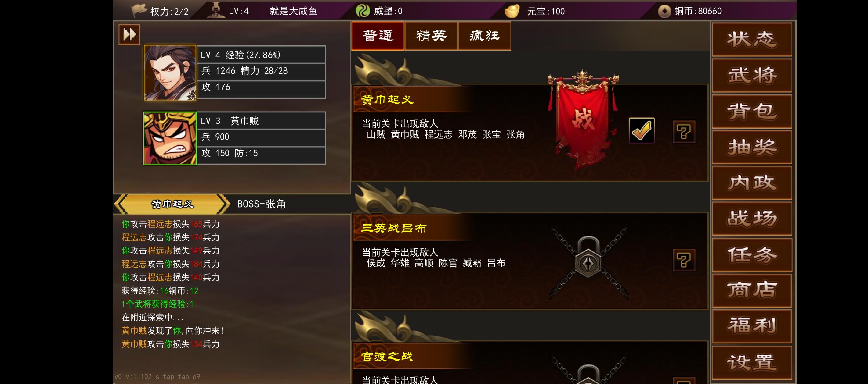The image size is (868, 384).
Task: Select the 普通 difficulty tab
Action: 378,36
